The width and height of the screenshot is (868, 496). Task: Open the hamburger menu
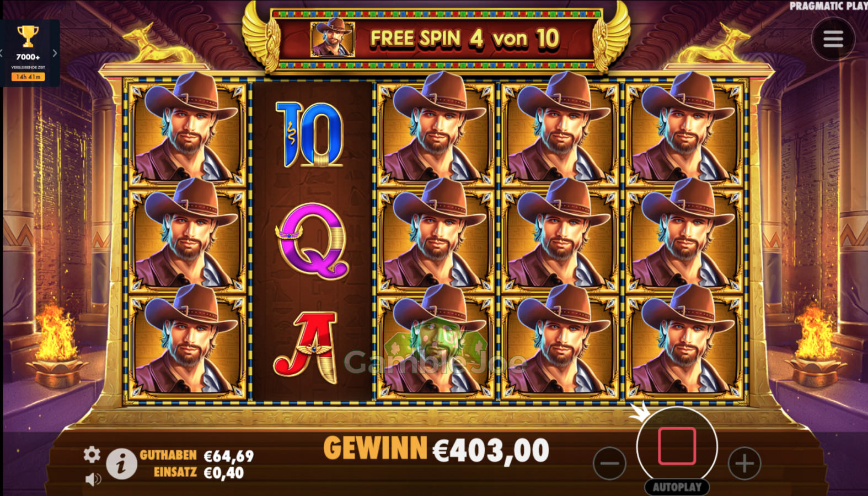pos(833,39)
